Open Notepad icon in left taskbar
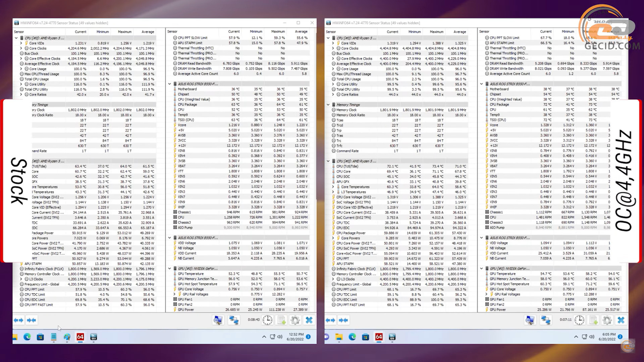The height and width of the screenshot is (362, 644). (x=54, y=337)
